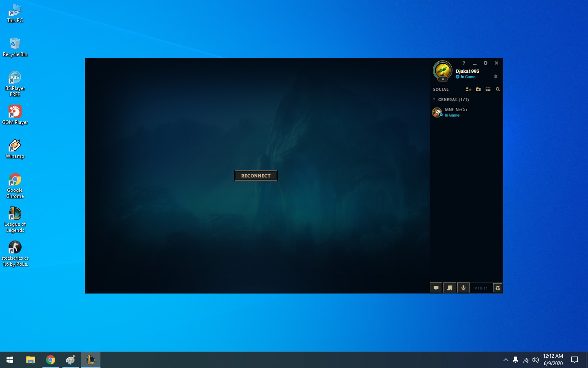Select the GOM Player desktop shortcut
This screenshot has width=588, height=368.
coord(15,114)
